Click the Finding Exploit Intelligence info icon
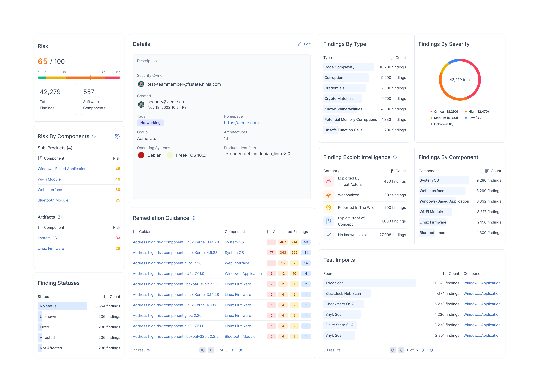Image resolution: width=539 pixels, height=392 pixels. point(395,157)
